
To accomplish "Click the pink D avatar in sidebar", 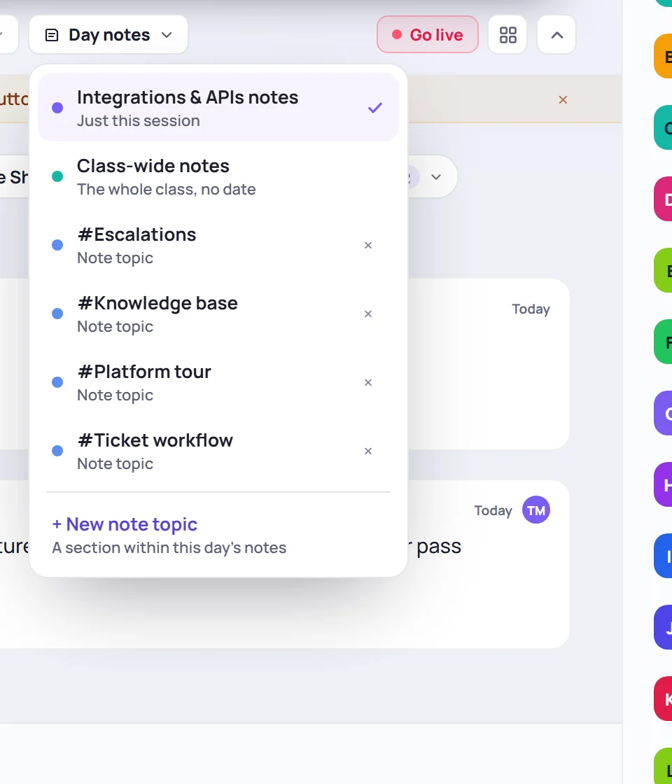I will (x=664, y=199).
